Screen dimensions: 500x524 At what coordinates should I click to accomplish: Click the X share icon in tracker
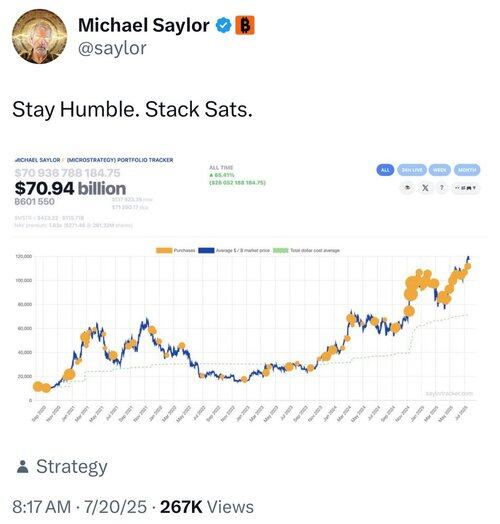point(425,188)
